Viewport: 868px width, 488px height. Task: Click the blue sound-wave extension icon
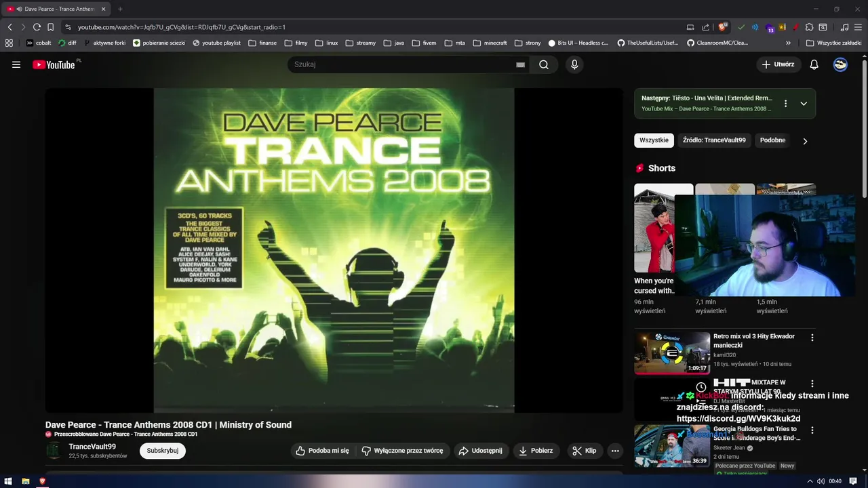pos(756,27)
